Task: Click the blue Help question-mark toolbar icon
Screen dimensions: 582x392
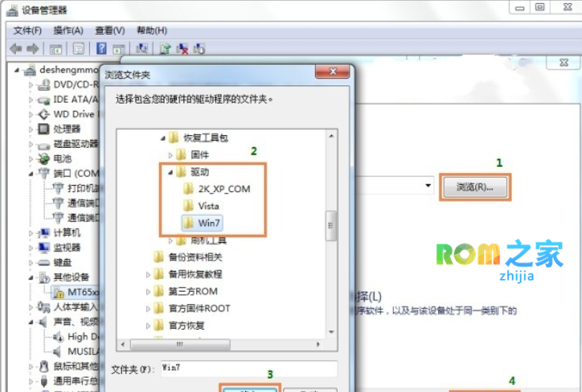Action: [101, 48]
